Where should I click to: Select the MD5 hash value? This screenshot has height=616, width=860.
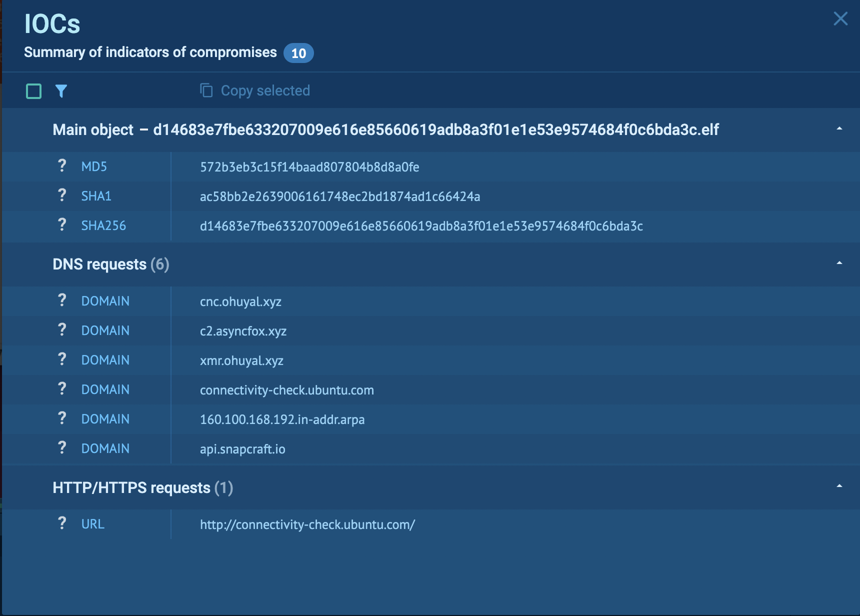[x=309, y=167]
